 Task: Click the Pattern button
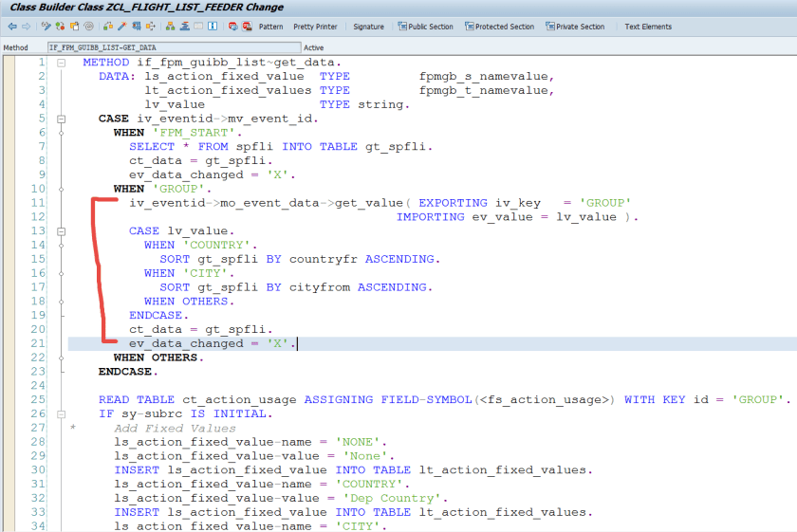click(270, 27)
